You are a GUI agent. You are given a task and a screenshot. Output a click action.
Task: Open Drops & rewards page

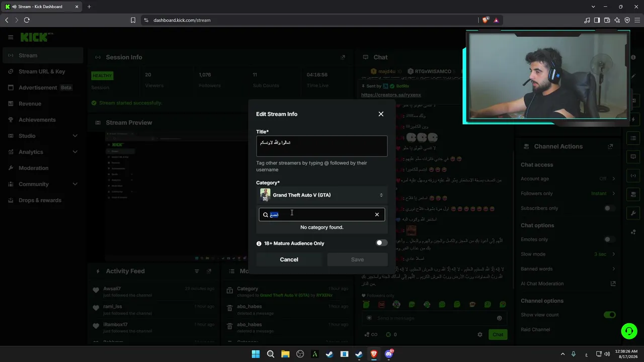tap(43, 200)
